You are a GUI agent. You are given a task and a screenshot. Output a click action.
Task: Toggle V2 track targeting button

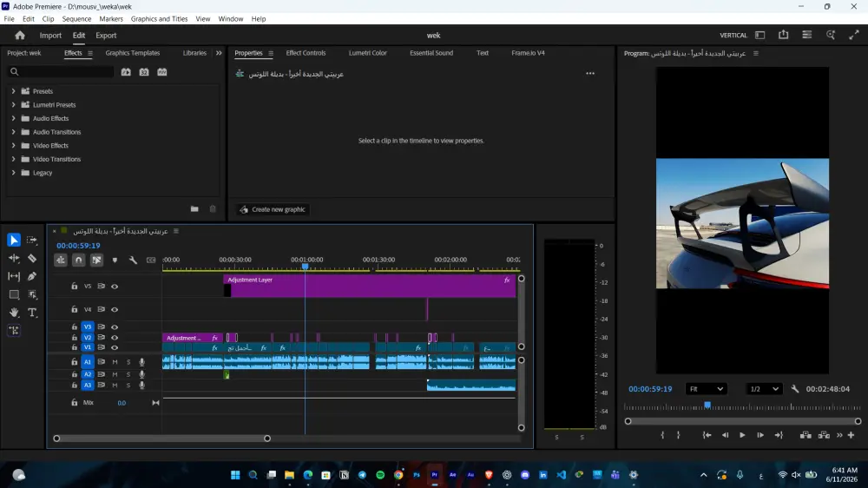pos(88,337)
